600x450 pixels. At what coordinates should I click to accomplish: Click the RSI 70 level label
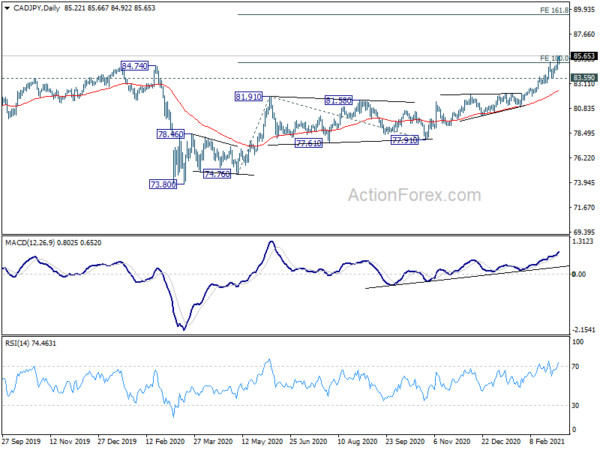575,366
